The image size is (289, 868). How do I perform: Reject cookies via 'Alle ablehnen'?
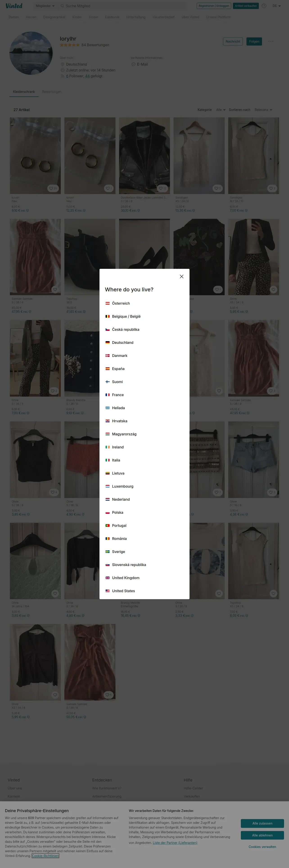(262, 835)
